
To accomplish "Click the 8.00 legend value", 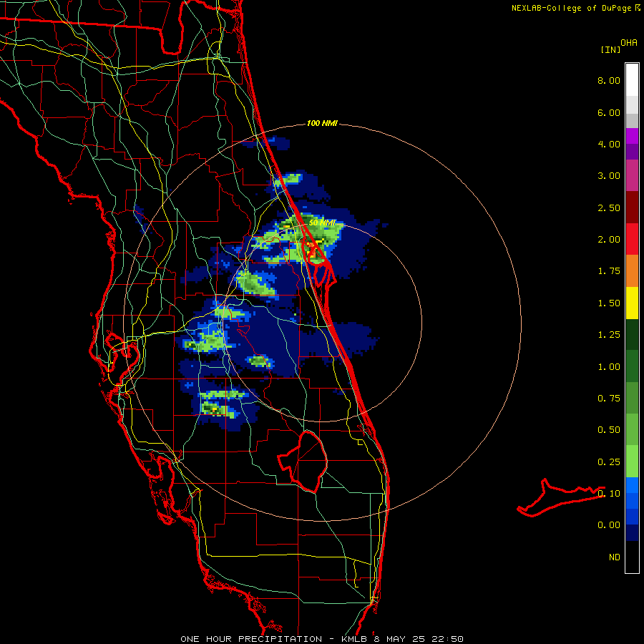I will [609, 80].
